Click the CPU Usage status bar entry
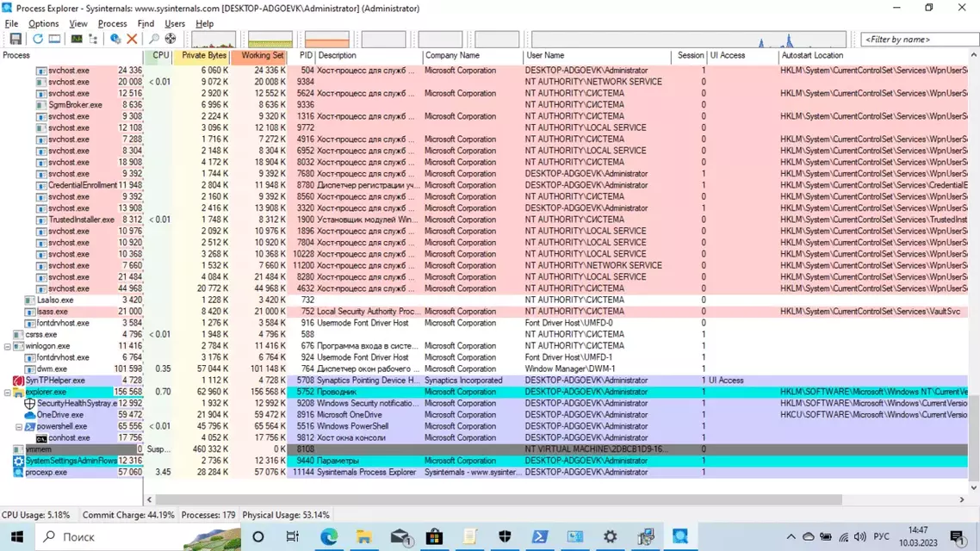Screen dimensions: 980x551 [36, 516]
